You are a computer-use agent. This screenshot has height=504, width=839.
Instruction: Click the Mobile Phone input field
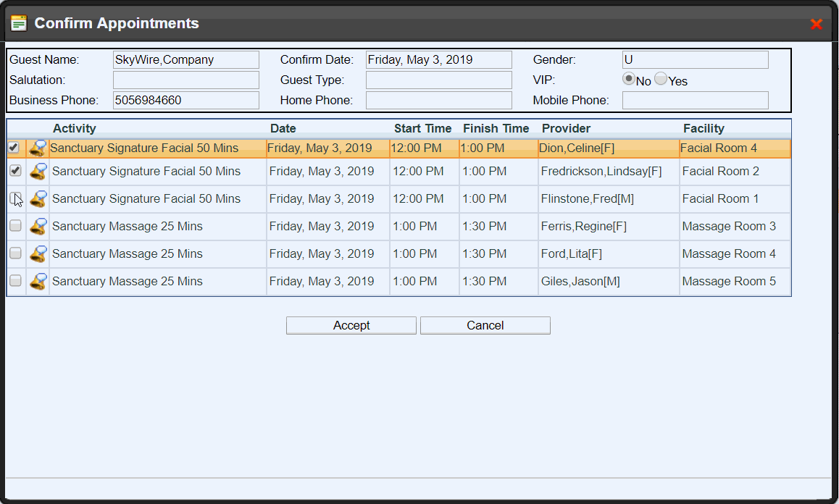coord(695,100)
